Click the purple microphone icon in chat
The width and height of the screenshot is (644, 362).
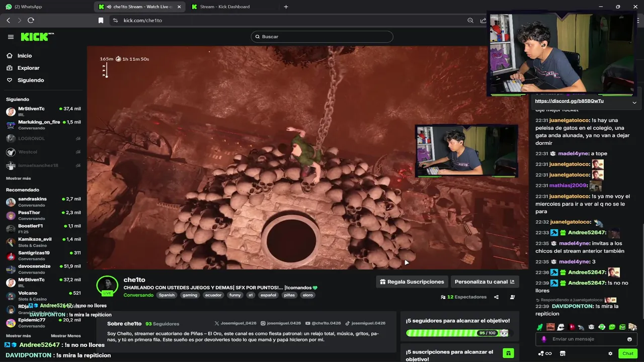click(x=543, y=339)
